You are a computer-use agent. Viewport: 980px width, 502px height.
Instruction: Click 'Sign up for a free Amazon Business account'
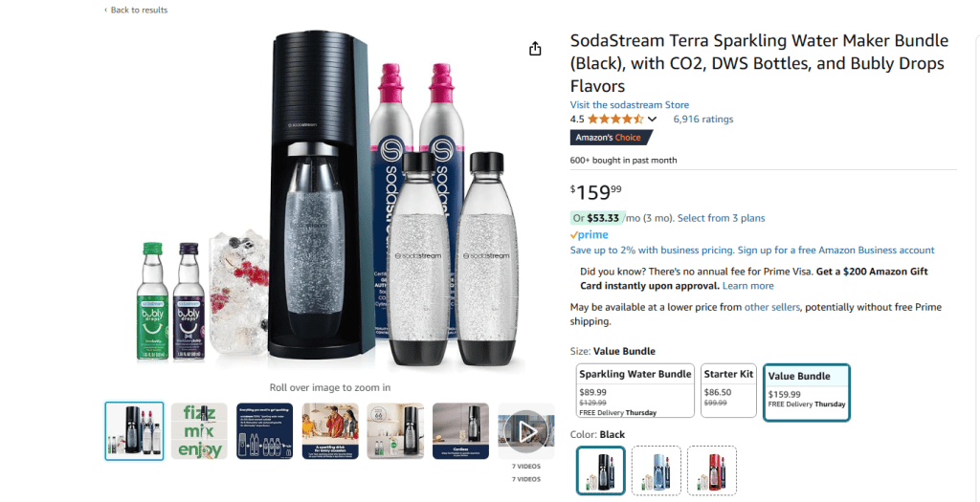[x=835, y=251]
